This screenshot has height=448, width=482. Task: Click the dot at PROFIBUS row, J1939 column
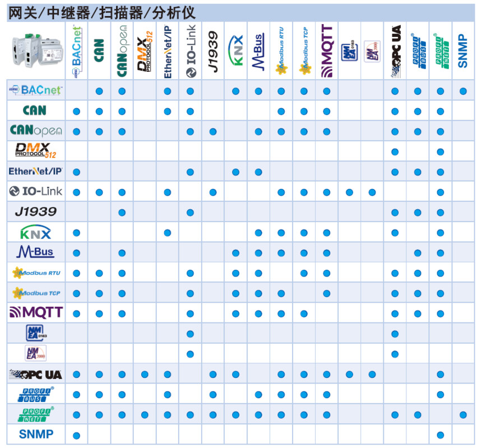[213, 395]
